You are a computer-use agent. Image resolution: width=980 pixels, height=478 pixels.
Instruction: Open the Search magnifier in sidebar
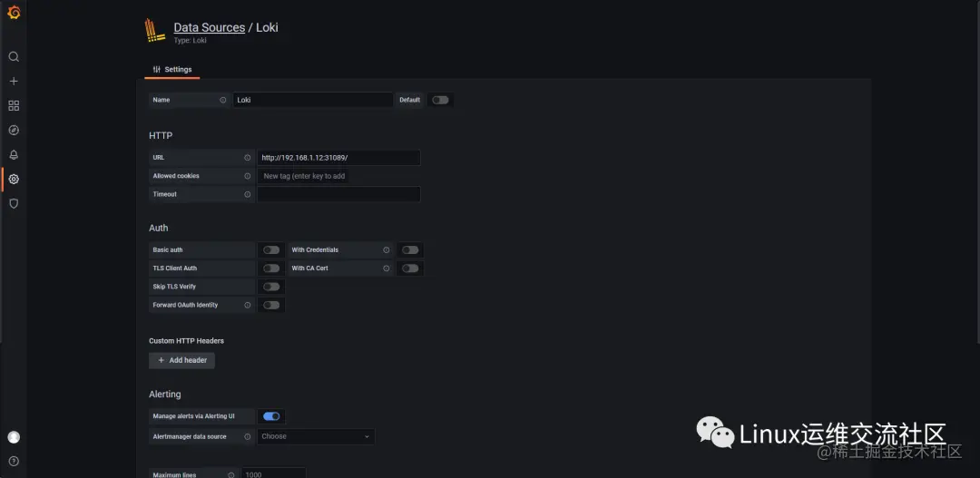[x=14, y=57]
